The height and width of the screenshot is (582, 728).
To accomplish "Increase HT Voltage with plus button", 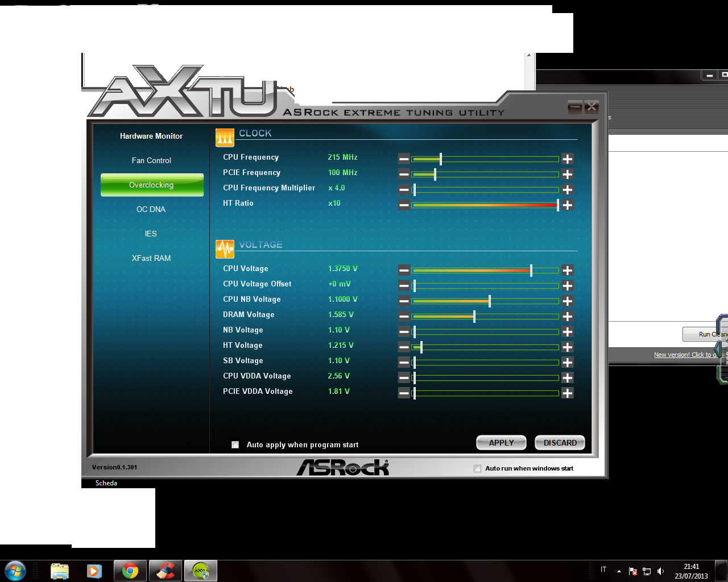I will (567, 347).
